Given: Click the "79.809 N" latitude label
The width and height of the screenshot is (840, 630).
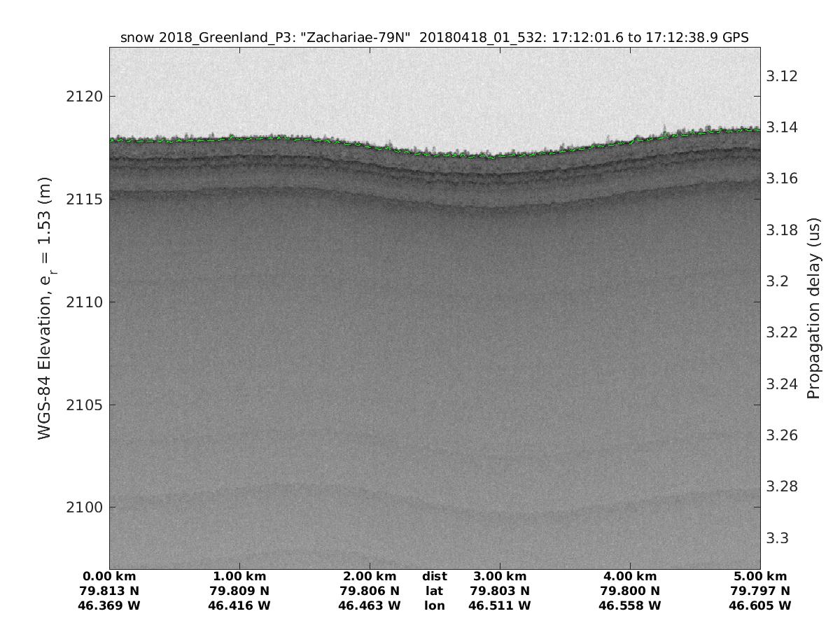Looking at the screenshot, I should (240, 591).
